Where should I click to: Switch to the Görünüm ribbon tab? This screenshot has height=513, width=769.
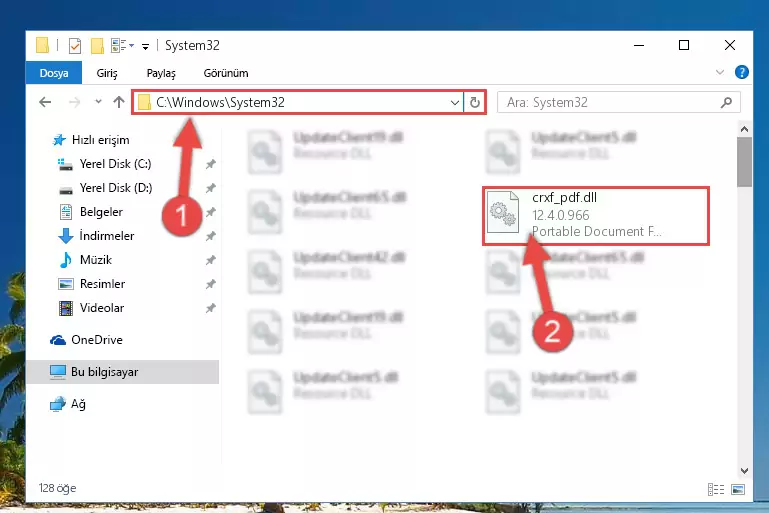pos(226,73)
